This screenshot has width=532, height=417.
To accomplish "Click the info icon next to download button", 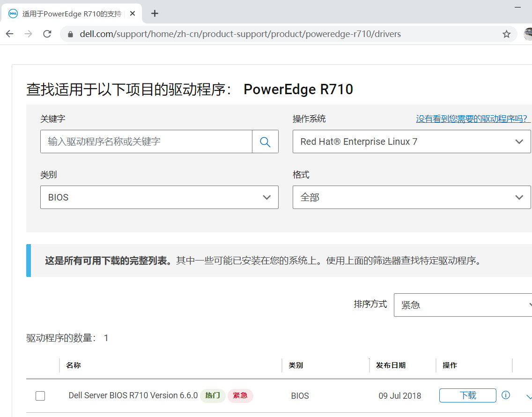I will click(506, 395).
